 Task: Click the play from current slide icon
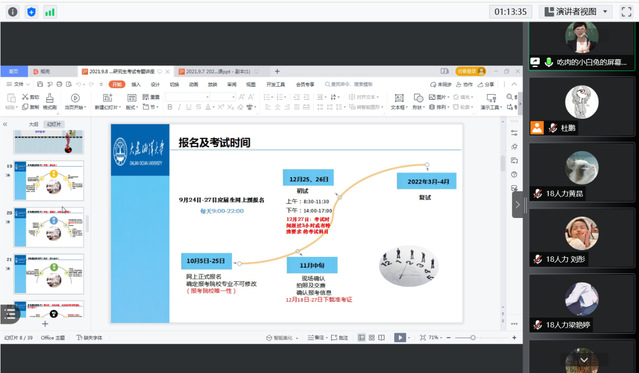click(x=75, y=98)
